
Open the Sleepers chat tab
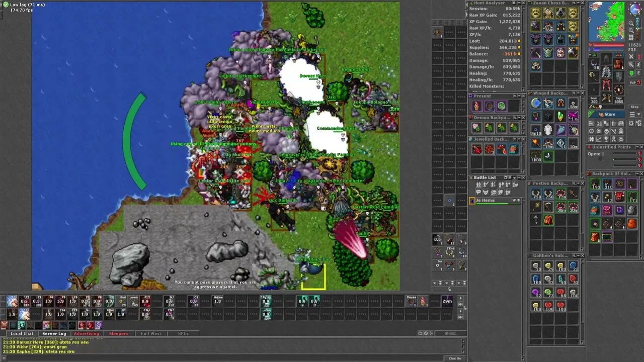[x=119, y=333]
